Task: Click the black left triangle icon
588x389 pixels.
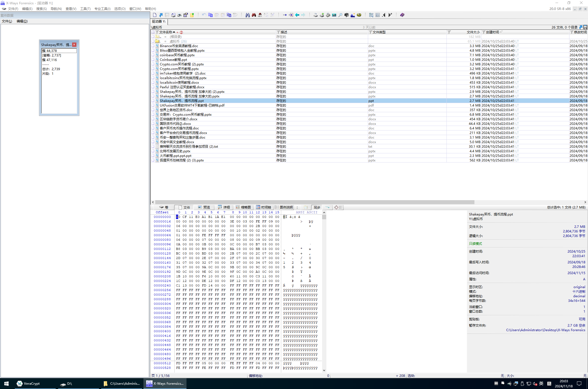Action: tap(384, 15)
